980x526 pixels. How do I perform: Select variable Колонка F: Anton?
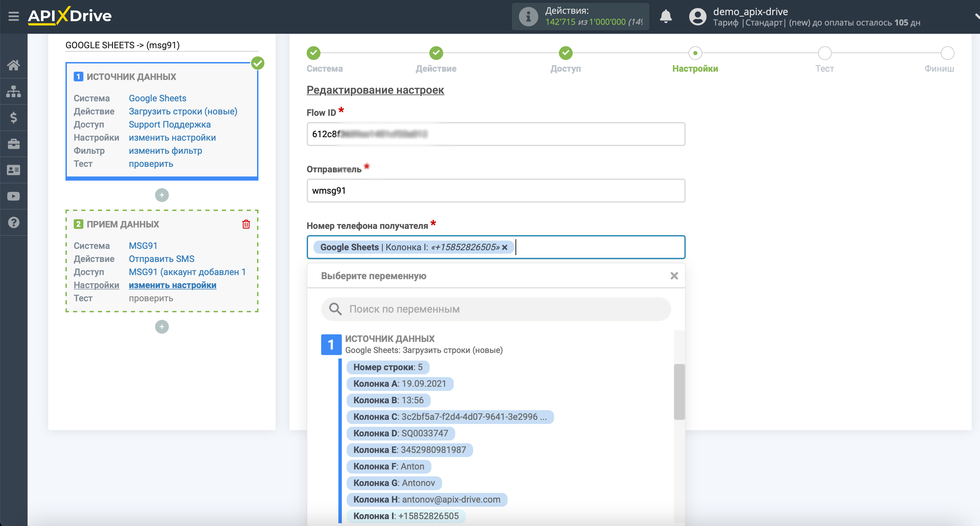(389, 467)
